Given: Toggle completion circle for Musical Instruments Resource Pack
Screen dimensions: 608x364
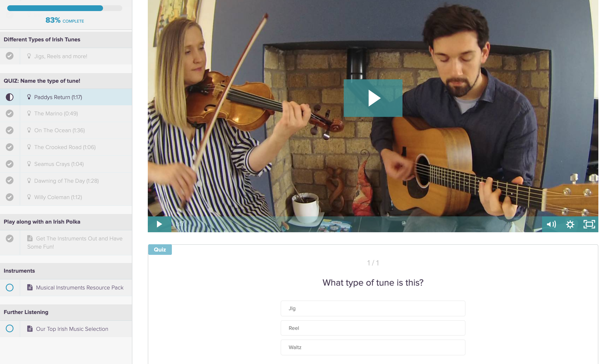Looking at the screenshot, I should (x=10, y=288).
